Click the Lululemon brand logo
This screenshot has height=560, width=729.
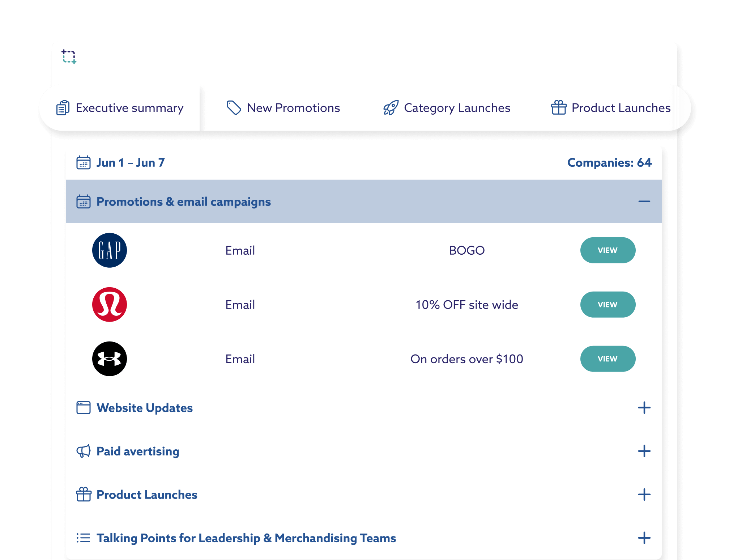point(110,305)
